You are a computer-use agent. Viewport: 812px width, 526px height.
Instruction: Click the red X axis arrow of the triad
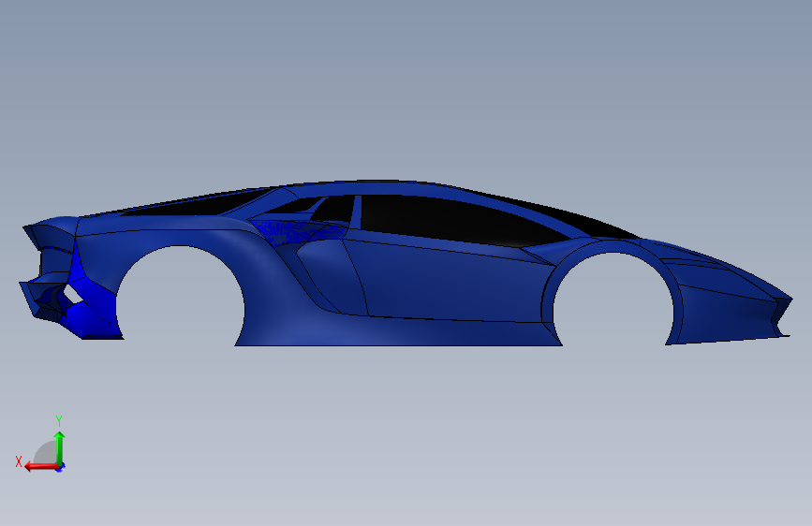41,467
